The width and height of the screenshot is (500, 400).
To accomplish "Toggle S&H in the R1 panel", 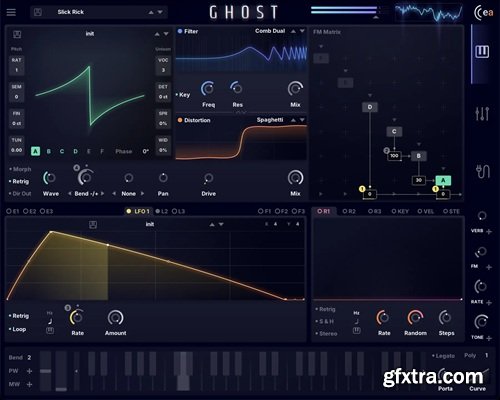I will [x=324, y=322].
